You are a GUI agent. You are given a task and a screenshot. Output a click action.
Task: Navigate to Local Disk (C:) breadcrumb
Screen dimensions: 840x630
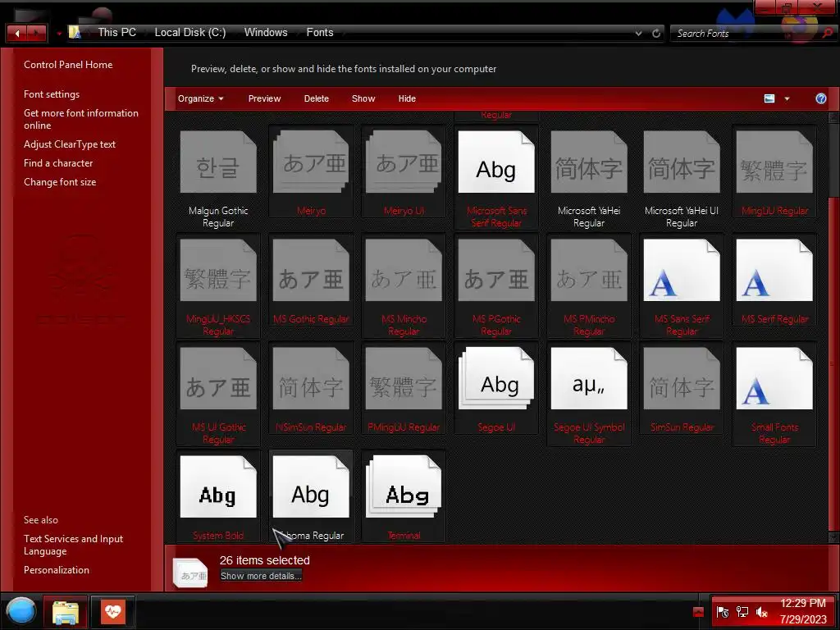coord(190,33)
